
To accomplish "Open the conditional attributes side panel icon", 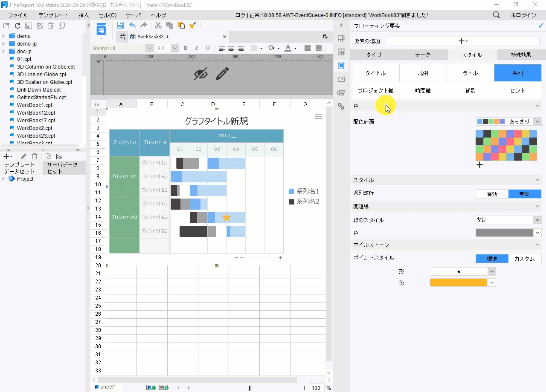I will (341, 93).
